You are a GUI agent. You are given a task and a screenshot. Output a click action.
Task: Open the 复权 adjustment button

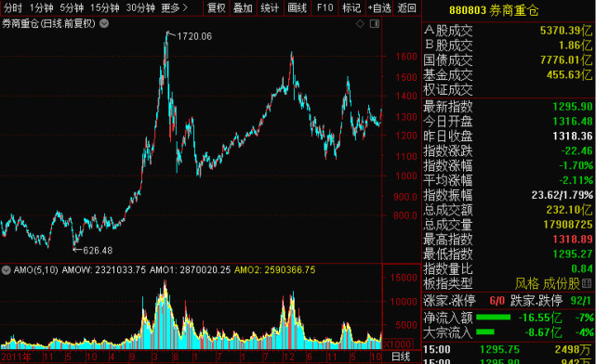pos(217,7)
